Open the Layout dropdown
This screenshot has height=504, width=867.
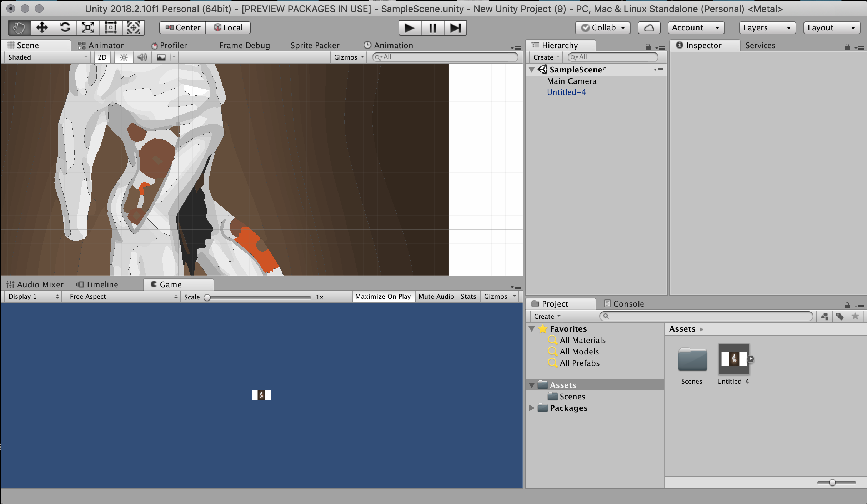[x=831, y=27]
